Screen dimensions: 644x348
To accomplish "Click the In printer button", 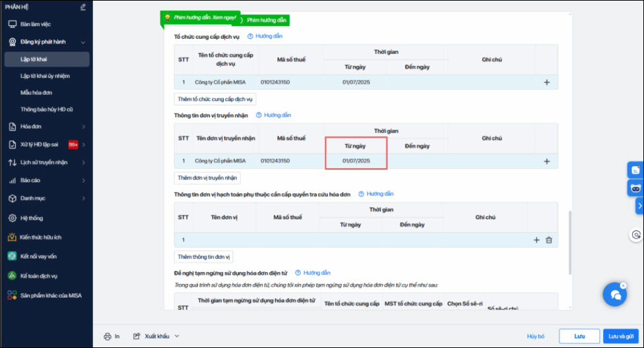I will (x=112, y=336).
